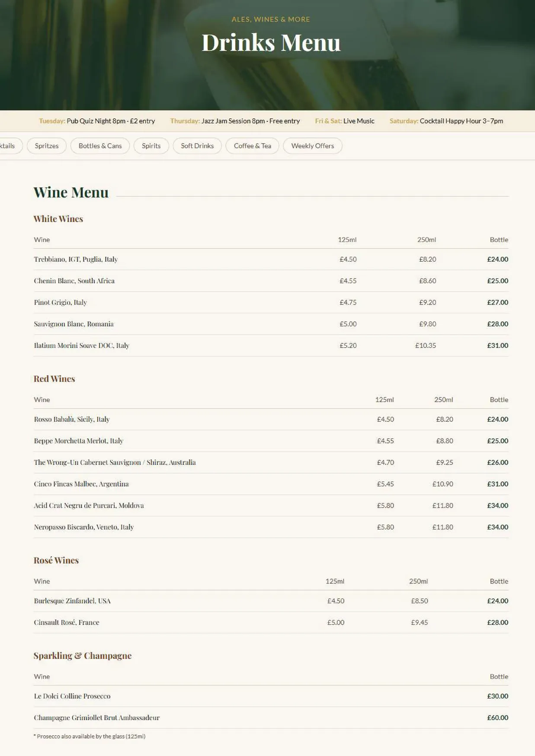Viewport: 535px width, 756px height.
Task: View the Weekly Offers category
Action: [313, 146]
